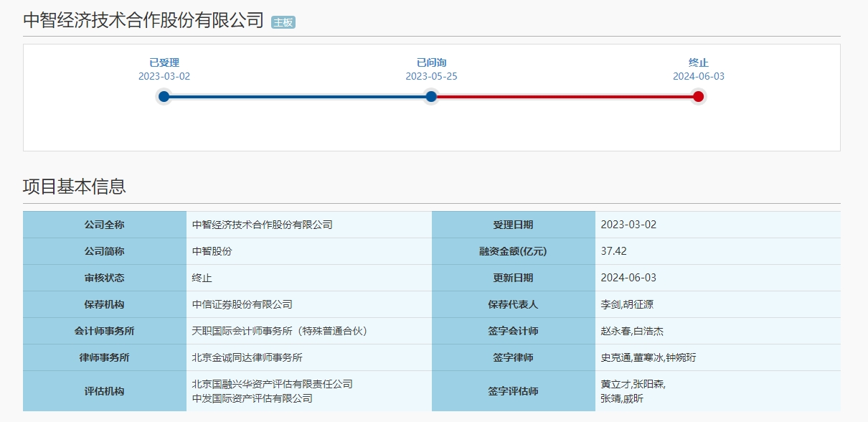Click the 终止 stage label
Screen dimensions: 868x422
699,62
